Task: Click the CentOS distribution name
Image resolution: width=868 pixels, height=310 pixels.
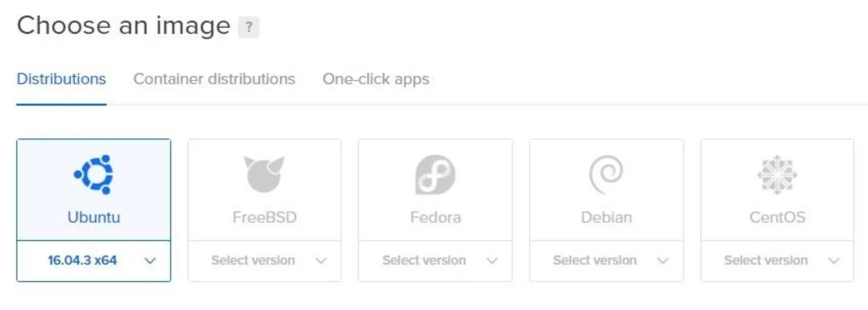Action: pyautogui.click(x=777, y=217)
